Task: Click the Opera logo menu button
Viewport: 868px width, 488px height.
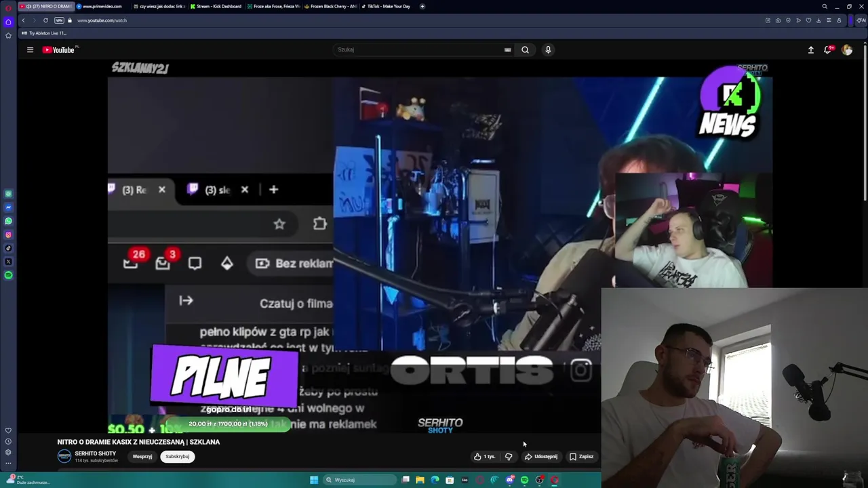Action: click(x=8, y=8)
